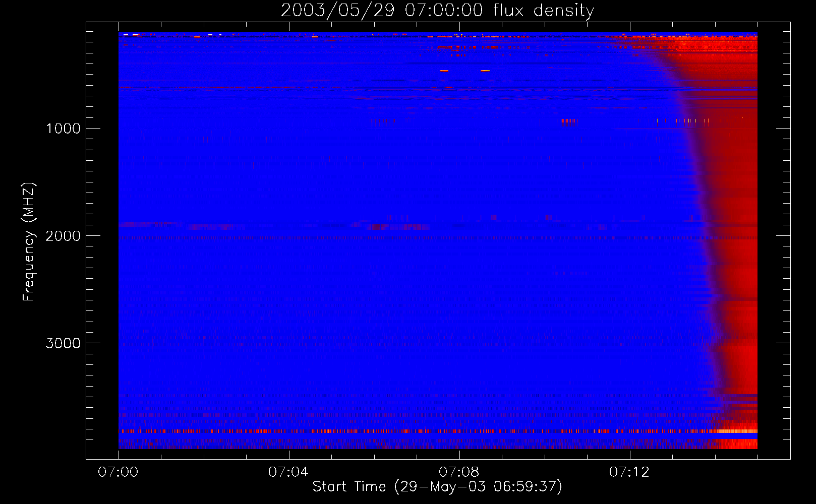Screen dimensions: 816x504
Task: Click the 07:04 time tick label
Action: click(x=288, y=472)
